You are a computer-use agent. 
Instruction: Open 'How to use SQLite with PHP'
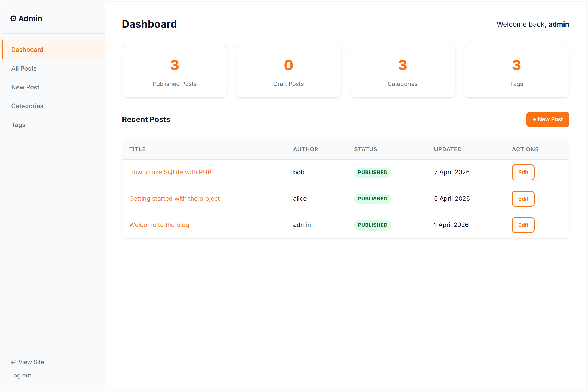click(x=170, y=172)
